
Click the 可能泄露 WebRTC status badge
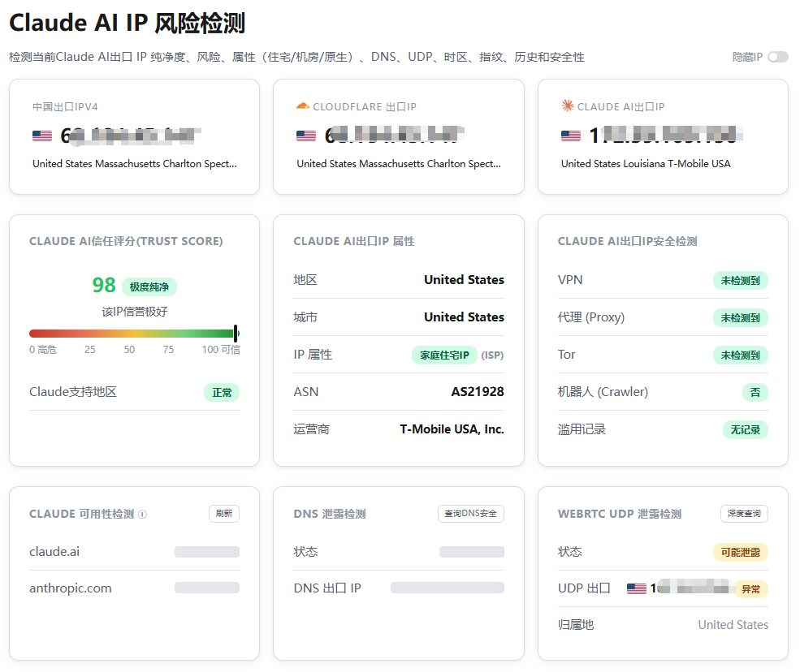pyautogui.click(x=741, y=552)
